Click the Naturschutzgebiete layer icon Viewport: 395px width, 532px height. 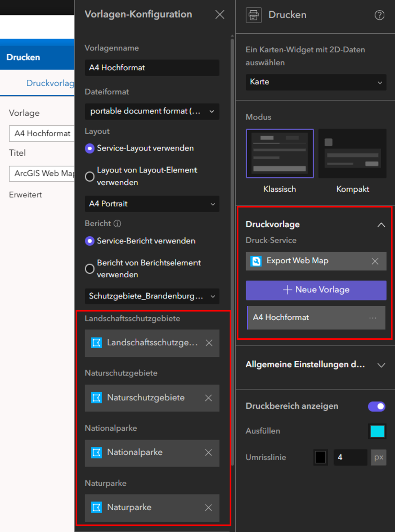pos(97,398)
